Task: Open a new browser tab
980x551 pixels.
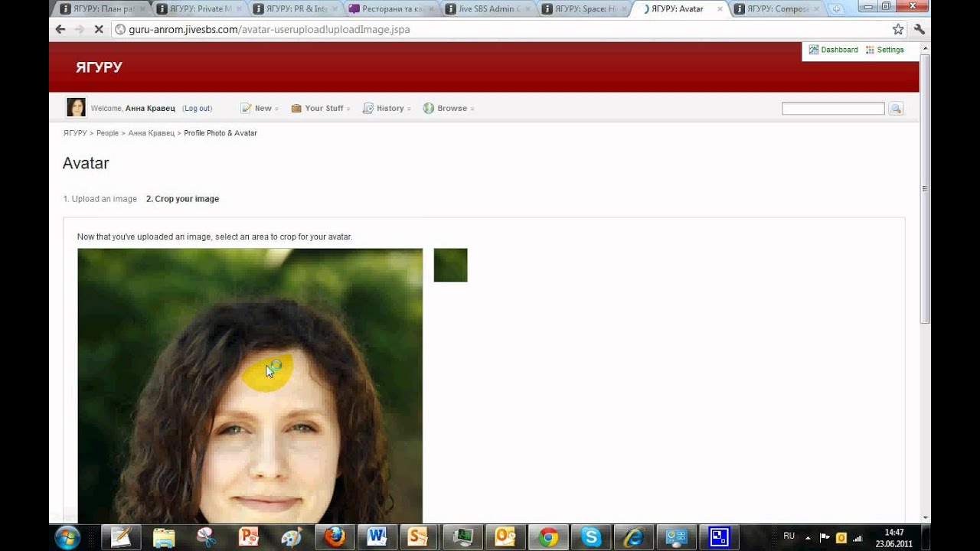Action: [837, 9]
